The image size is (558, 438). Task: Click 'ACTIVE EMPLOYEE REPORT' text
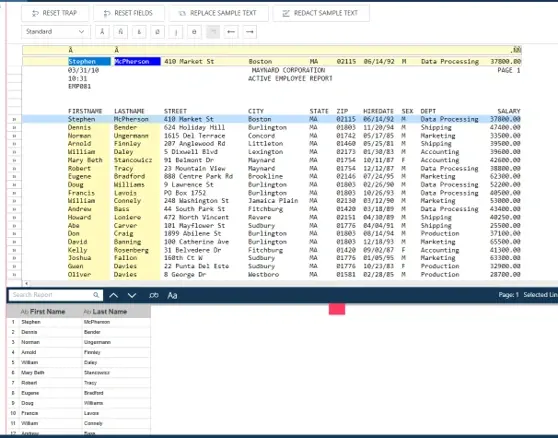point(290,78)
